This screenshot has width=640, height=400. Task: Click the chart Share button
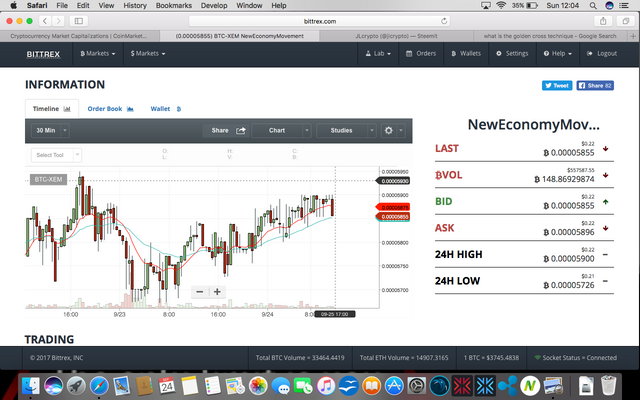(x=227, y=131)
